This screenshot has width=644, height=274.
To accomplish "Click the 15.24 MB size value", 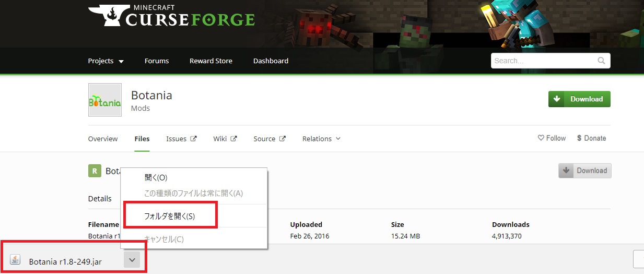I will pyautogui.click(x=406, y=236).
